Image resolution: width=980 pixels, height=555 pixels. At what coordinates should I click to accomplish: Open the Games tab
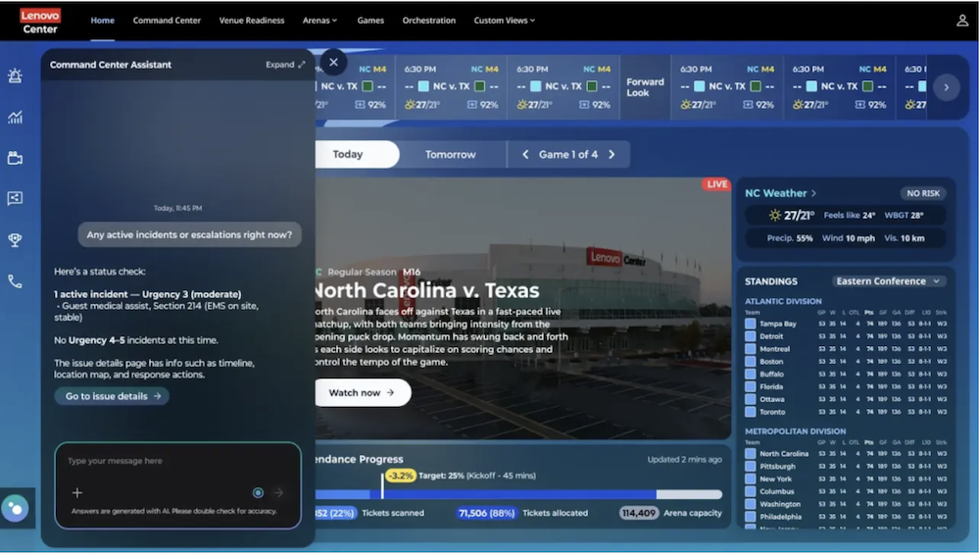(x=370, y=21)
